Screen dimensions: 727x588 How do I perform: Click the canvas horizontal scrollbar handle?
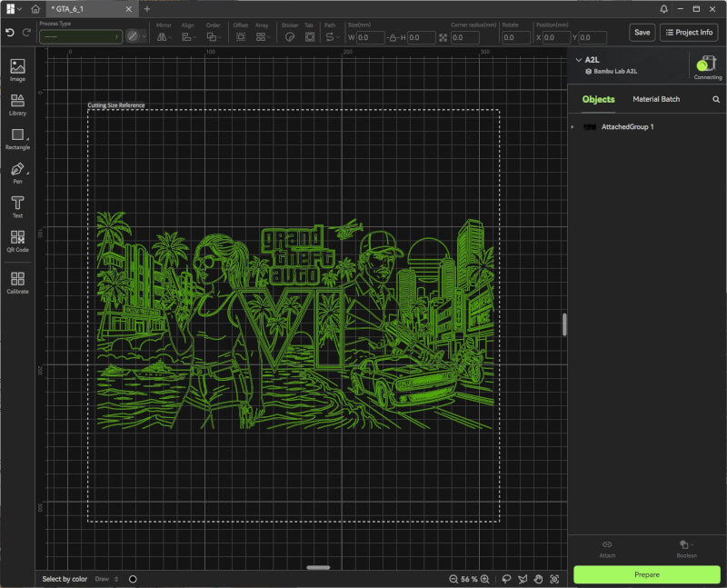318,567
